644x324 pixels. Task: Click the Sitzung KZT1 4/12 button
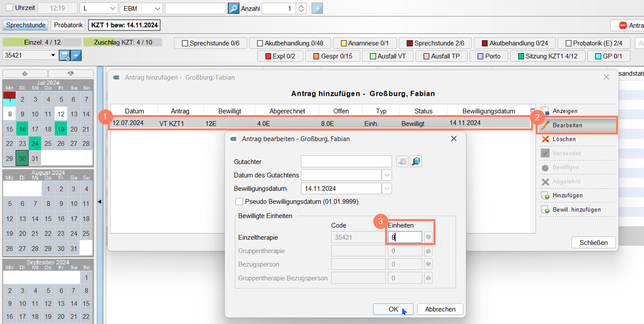tap(547, 56)
